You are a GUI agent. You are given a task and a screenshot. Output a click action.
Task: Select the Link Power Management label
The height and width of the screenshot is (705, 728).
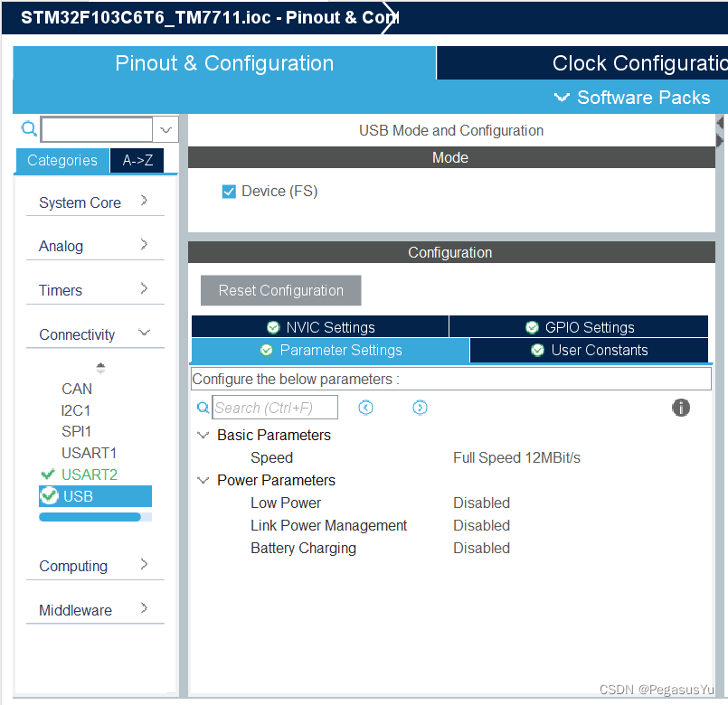pos(328,525)
